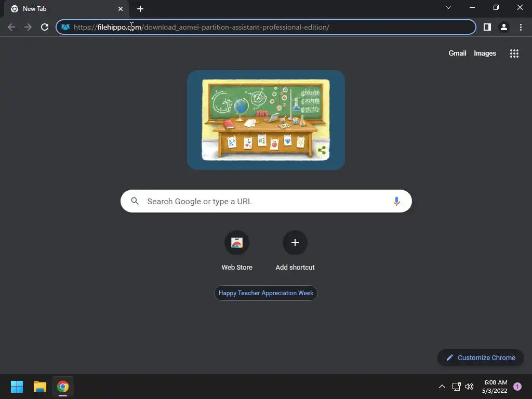Image resolution: width=532 pixels, height=399 pixels.
Task: Click the filehippo site icon in address bar
Action: tap(65, 27)
